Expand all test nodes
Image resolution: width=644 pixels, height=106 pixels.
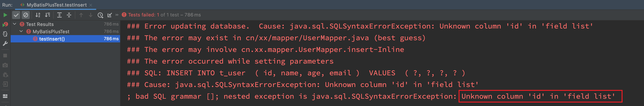point(59,15)
